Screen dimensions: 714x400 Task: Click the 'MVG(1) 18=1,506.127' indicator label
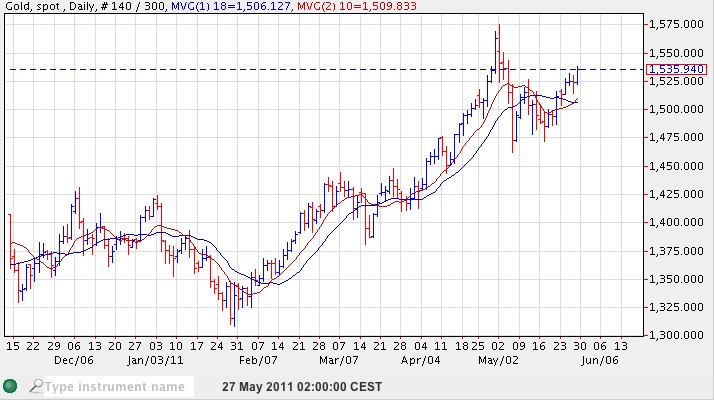(x=231, y=6)
